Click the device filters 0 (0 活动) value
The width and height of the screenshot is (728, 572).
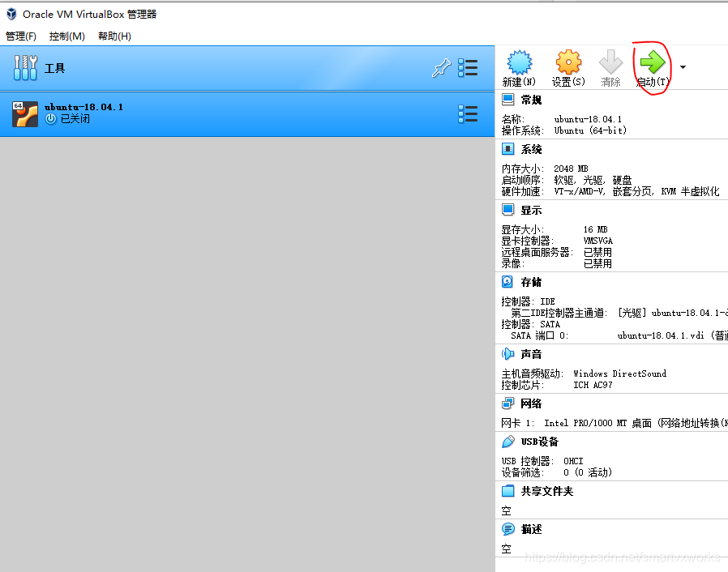pyautogui.click(x=588, y=472)
